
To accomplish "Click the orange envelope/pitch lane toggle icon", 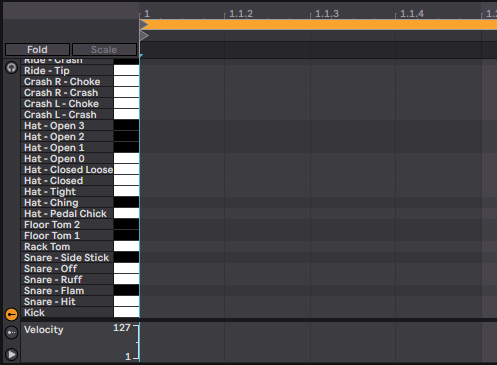I will (12, 314).
